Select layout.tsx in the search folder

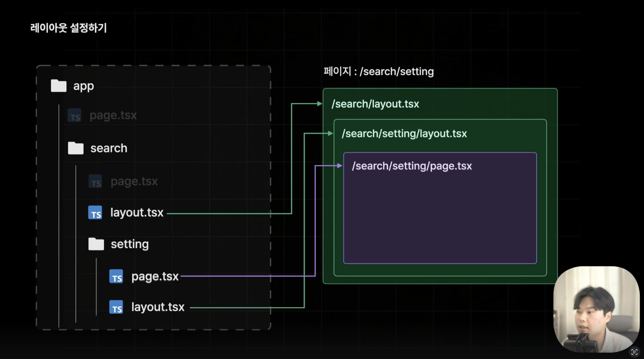click(137, 213)
